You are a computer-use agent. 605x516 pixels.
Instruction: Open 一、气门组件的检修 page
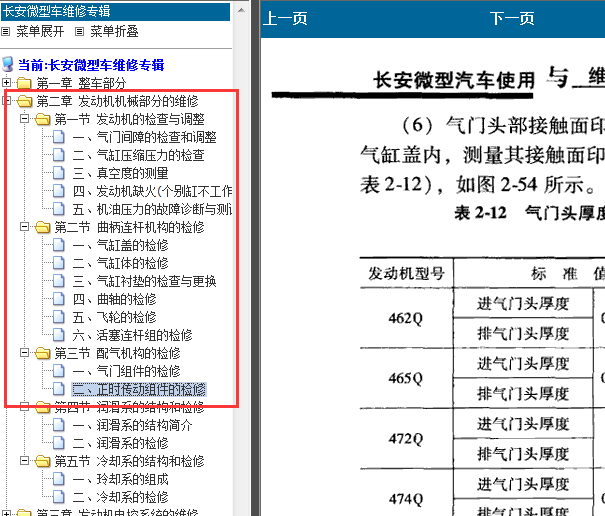pyautogui.click(x=127, y=371)
